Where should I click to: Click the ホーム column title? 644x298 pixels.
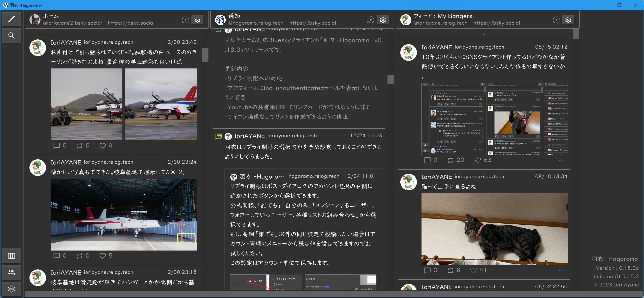(x=51, y=16)
